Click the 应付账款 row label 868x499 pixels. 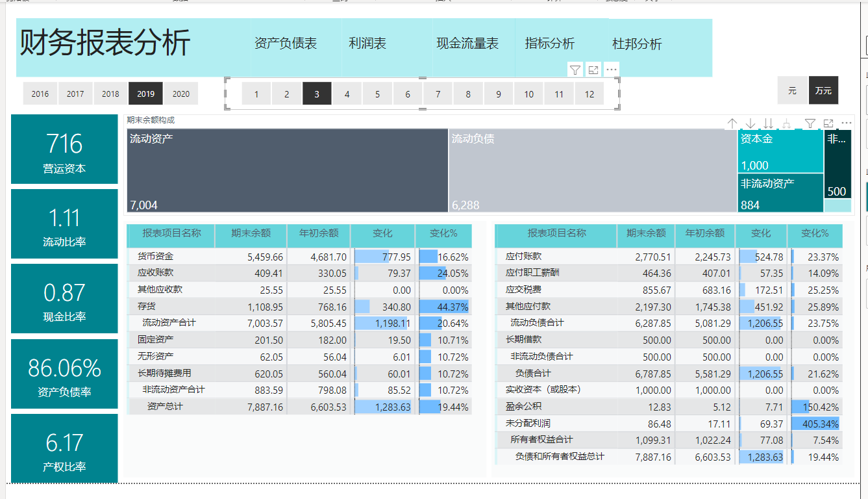(x=523, y=257)
